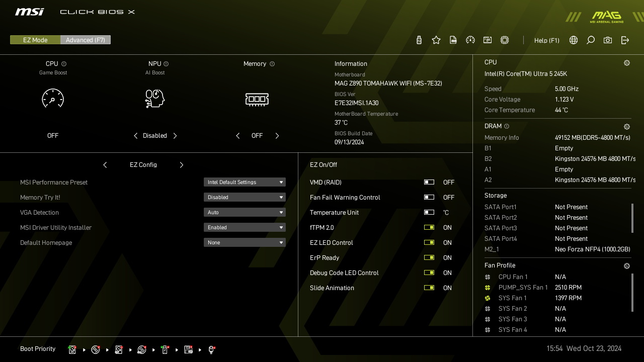Disable fTPM 2.0 switch
This screenshot has height=362, width=644.
(x=429, y=228)
